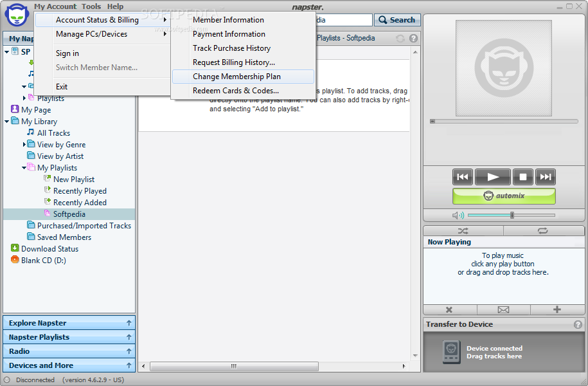This screenshot has height=386, width=588.
Task: Open Download Status
Action: click(49, 249)
